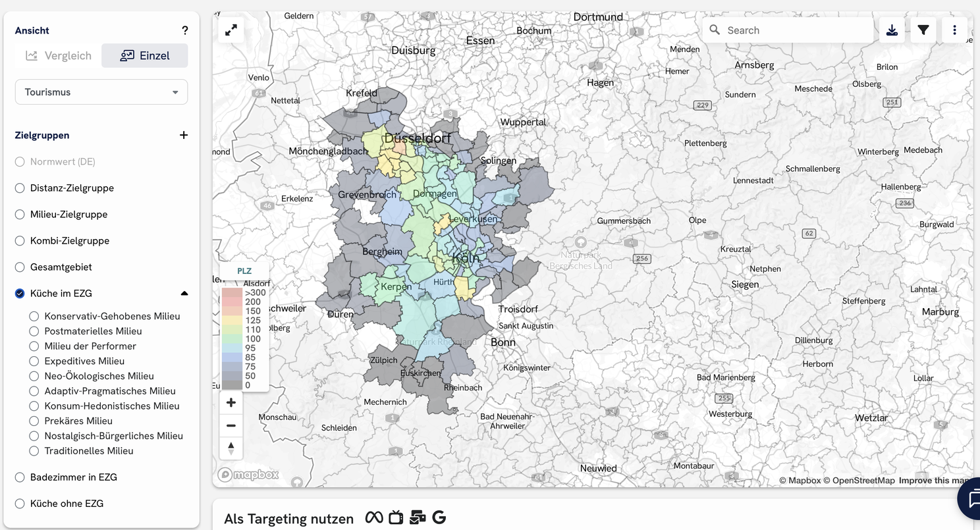Open the Tourismus dropdown
The image size is (980, 530).
[101, 92]
